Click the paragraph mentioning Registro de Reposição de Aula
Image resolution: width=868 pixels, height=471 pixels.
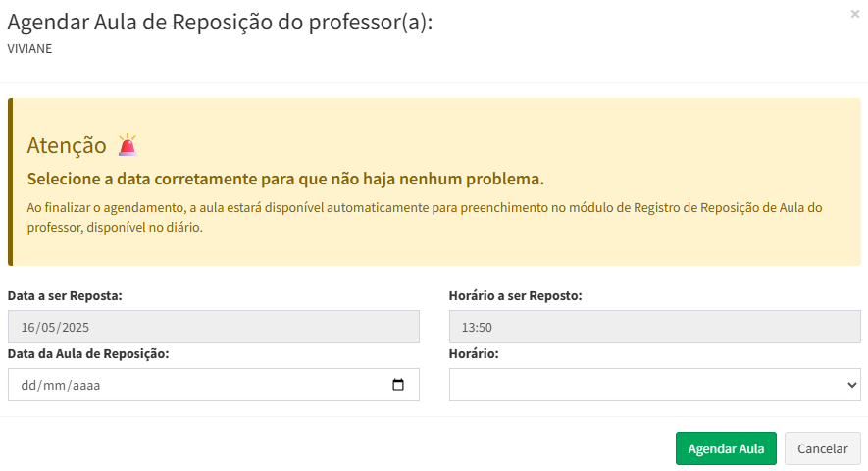(425, 217)
